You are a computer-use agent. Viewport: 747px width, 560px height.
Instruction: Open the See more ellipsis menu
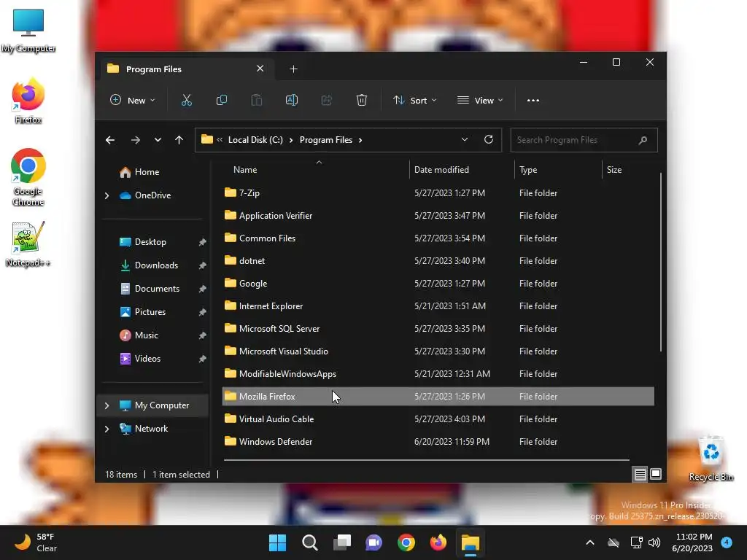coord(533,101)
